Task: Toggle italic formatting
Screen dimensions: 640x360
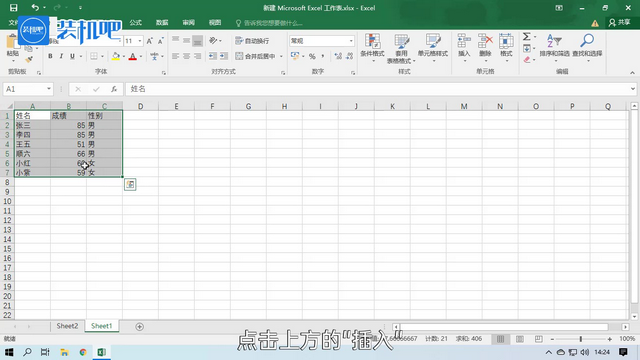Action: (61, 56)
